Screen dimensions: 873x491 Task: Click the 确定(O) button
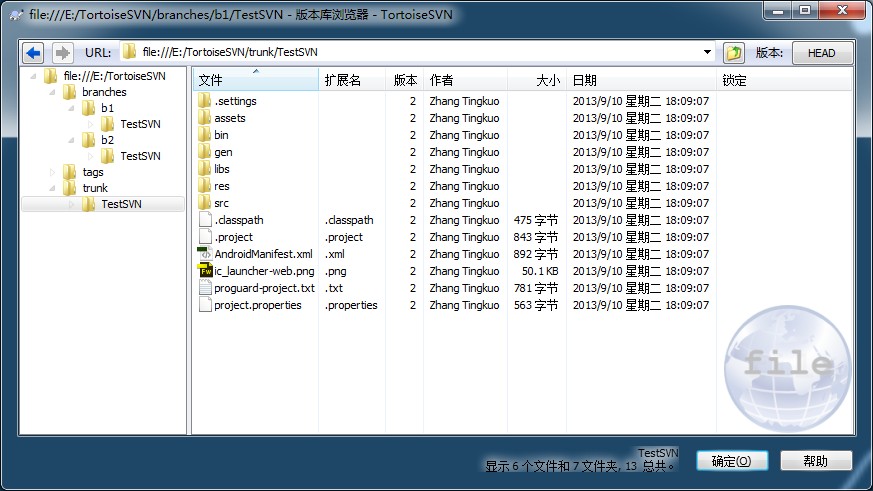pos(732,461)
